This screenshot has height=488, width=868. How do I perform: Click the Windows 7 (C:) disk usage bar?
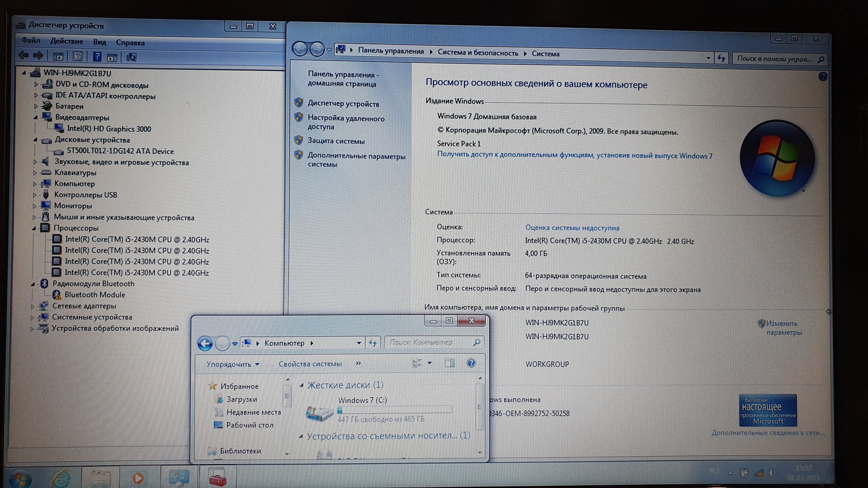pyautogui.click(x=395, y=410)
